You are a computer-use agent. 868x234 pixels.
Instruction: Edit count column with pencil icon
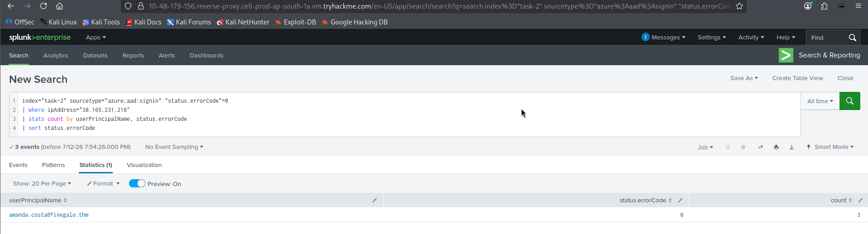coord(860,200)
